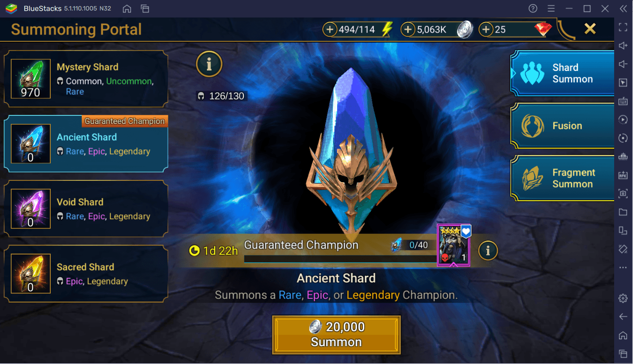Open the Fusion tab
This screenshot has width=633, height=364.
pos(563,126)
